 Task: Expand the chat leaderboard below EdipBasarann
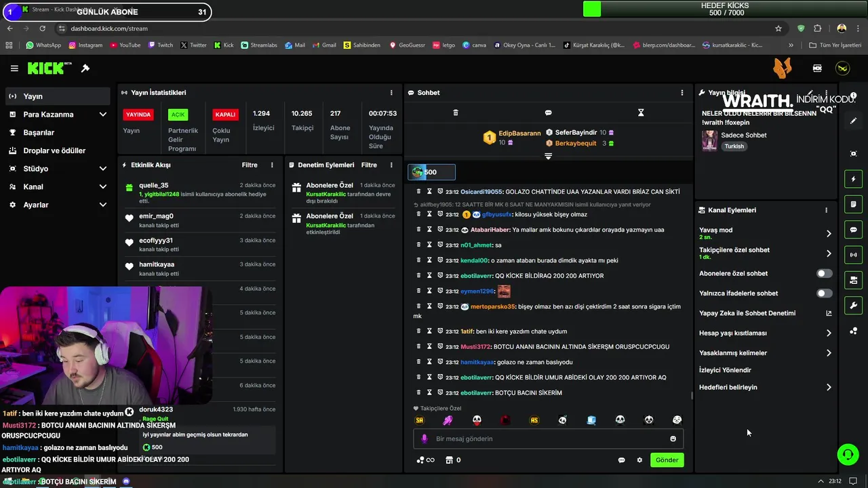tap(548, 156)
